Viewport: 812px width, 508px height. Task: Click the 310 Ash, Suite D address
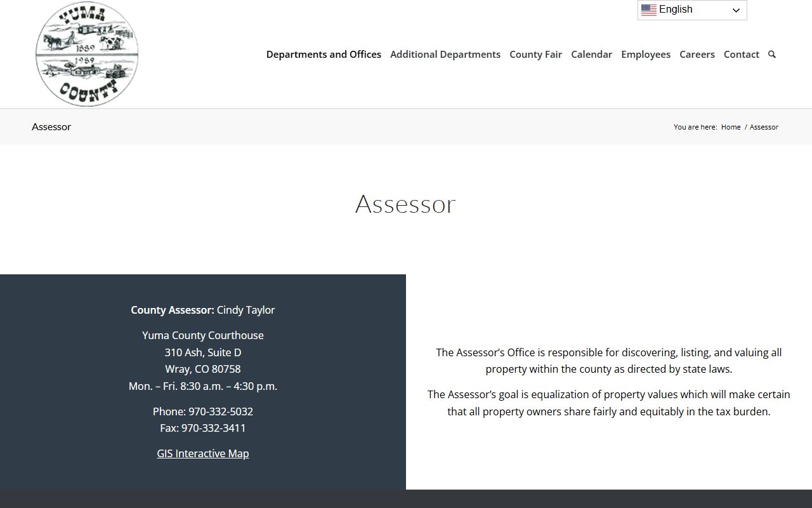coord(203,352)
